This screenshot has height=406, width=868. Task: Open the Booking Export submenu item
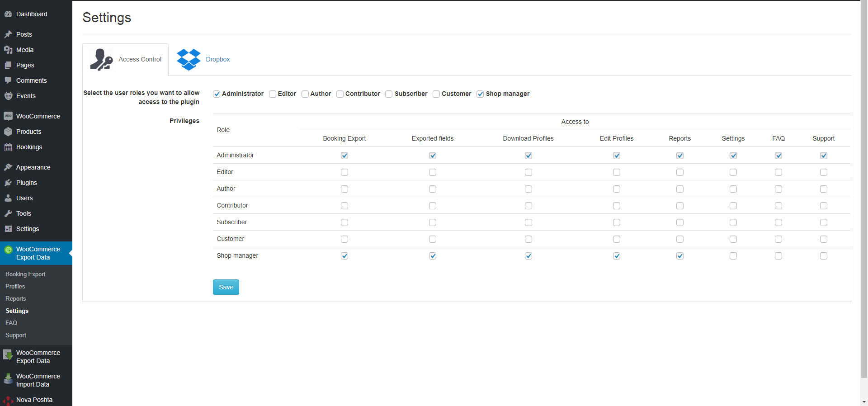click(25, 274)
